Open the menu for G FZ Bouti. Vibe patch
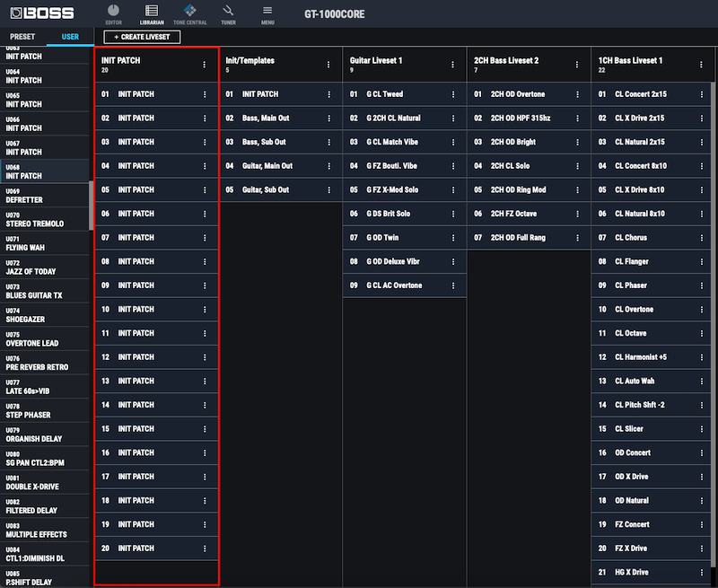 click(453, 166)
